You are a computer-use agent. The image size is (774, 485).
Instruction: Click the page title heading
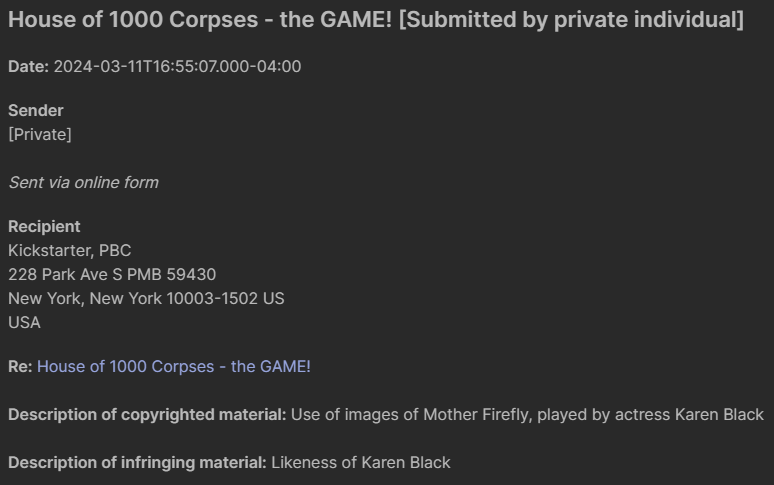point(376,20)
